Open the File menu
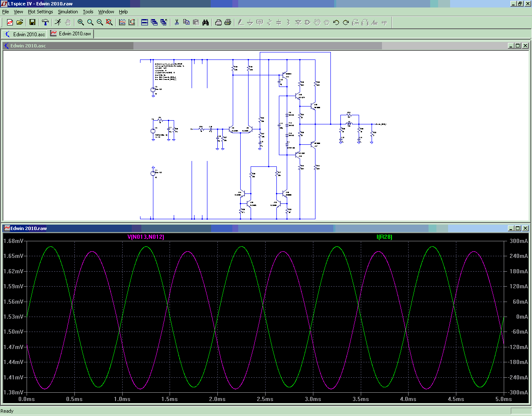This screenshot has width=532, height=416. click(x=5, y=12)
